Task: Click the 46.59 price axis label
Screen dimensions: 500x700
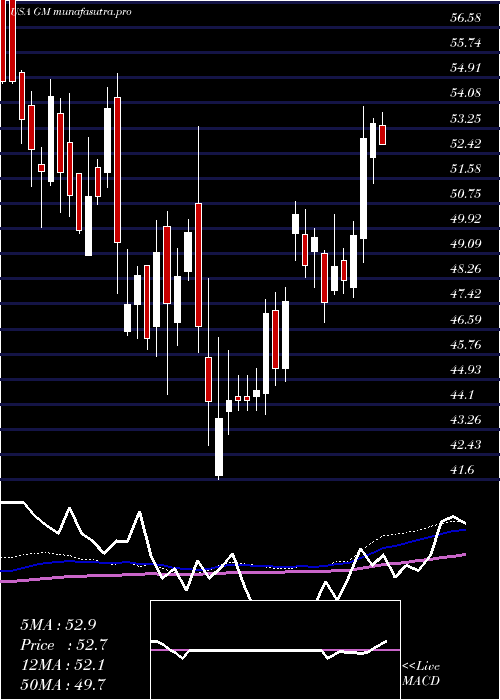Action: [466, 319]
